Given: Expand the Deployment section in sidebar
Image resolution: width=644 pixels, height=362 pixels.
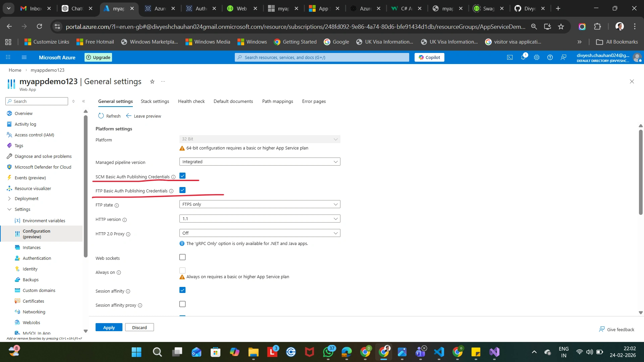Looking at the screenshot, I should [9, 198].
